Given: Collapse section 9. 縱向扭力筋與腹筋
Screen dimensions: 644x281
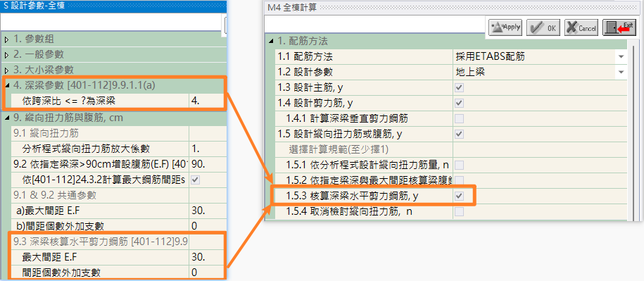Looking at the screenshot, I should 8,118.
